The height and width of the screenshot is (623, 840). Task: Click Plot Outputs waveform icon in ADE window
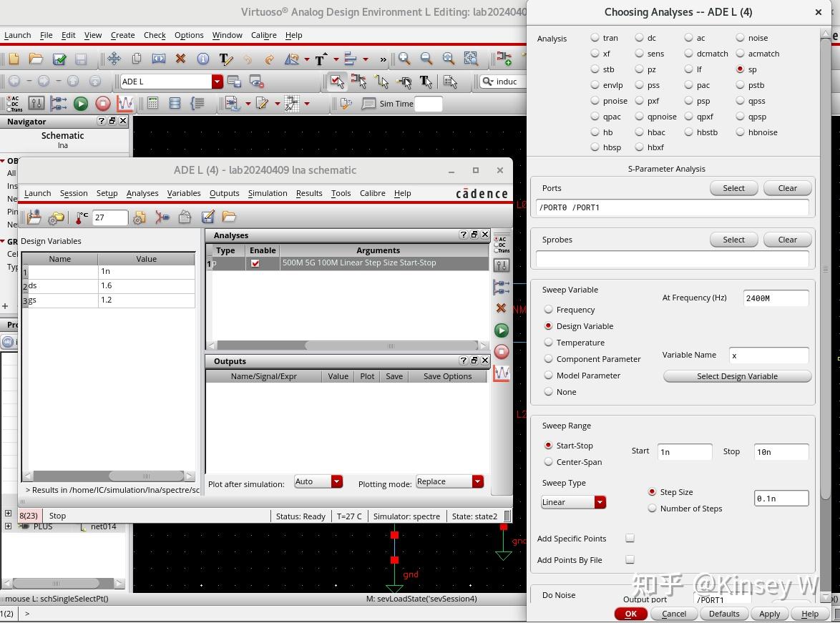(x=502, y=373)
